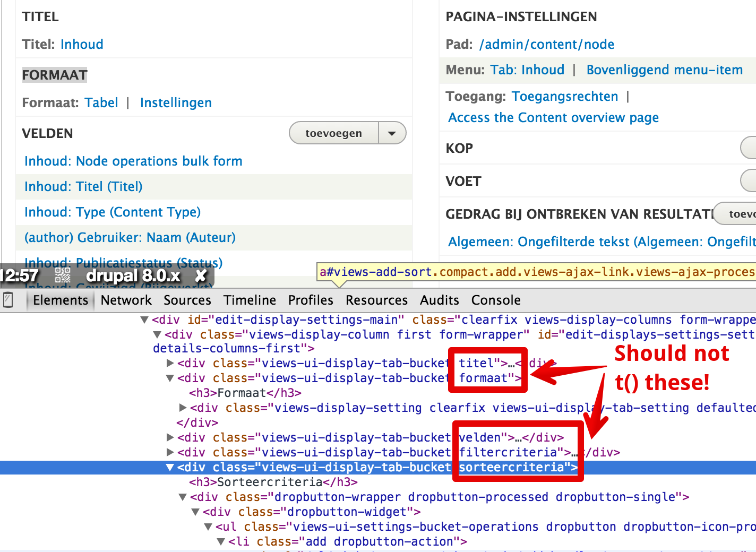Click the TITEL section heading
The width and height of the screenshot is (756, 552).
pyautogui.click(x=40, y=17)
